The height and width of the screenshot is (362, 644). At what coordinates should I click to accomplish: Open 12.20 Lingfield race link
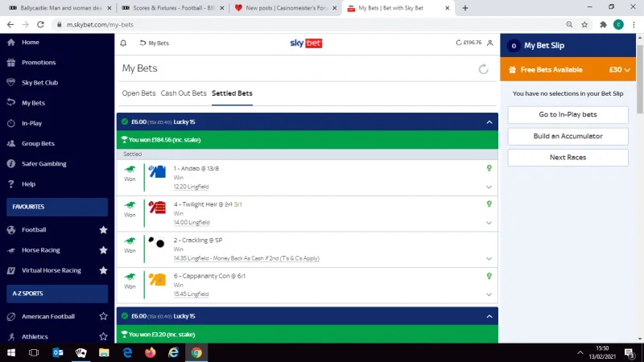pos(191,187)
